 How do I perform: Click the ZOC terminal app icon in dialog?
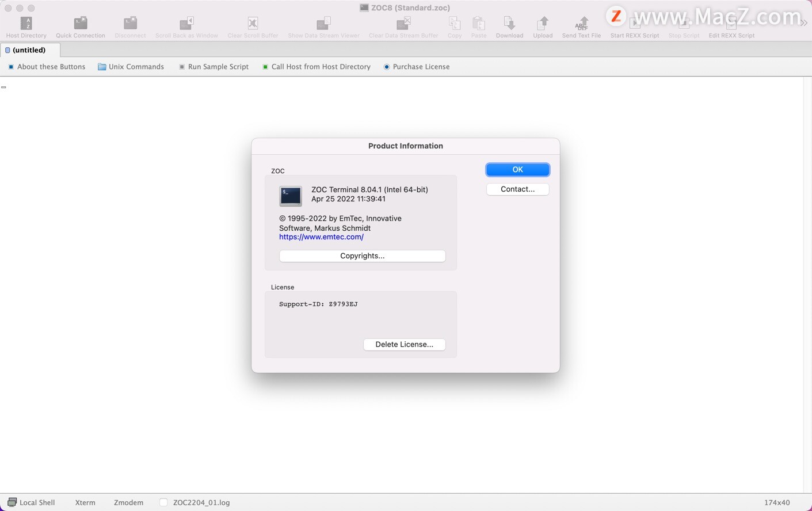tap(291, 196)
